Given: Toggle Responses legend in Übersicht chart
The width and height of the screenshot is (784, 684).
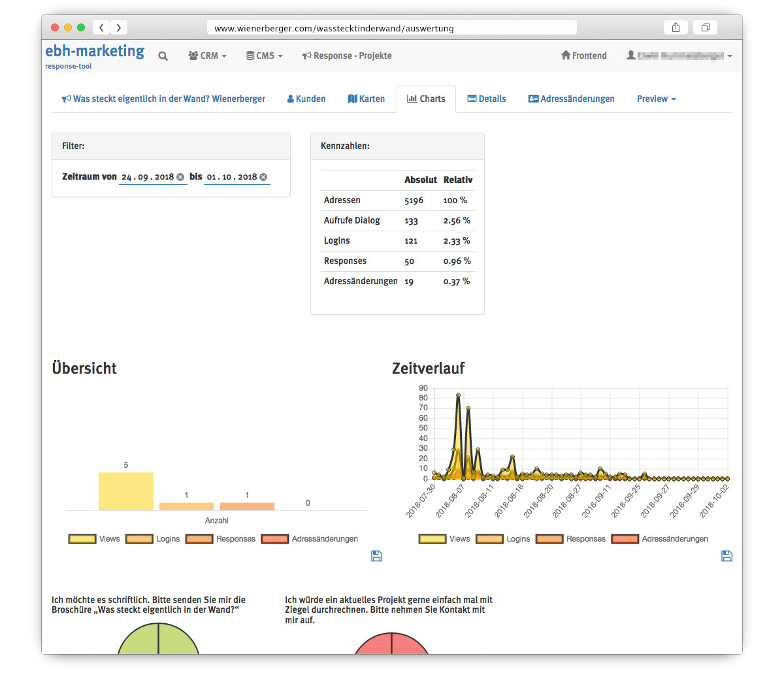Looking at the screenshot, I should pyautogui.click(x=221, y=539).
